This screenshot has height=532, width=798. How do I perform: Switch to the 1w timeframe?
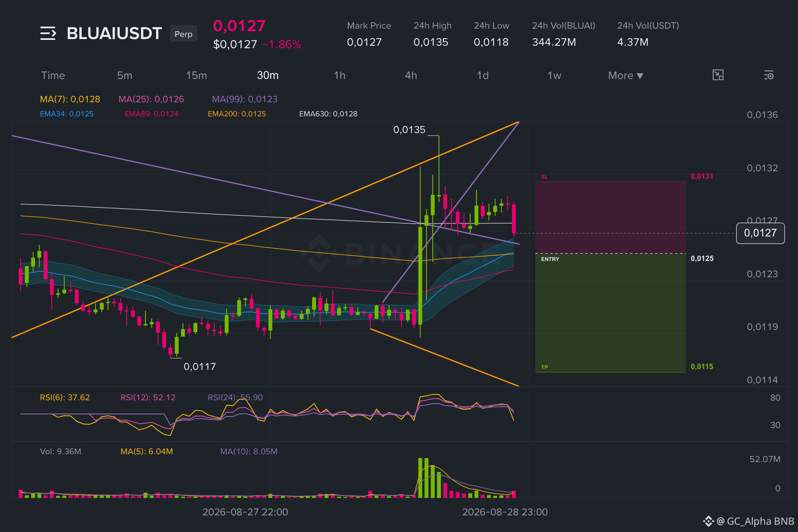tap(554, 76)
